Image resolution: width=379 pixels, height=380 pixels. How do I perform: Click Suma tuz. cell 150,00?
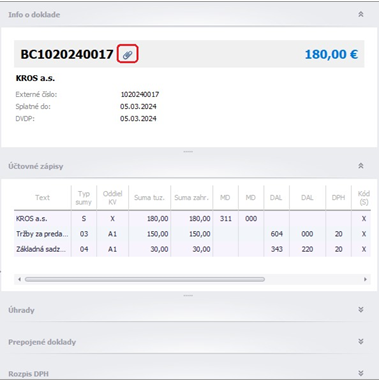point(149,234)
